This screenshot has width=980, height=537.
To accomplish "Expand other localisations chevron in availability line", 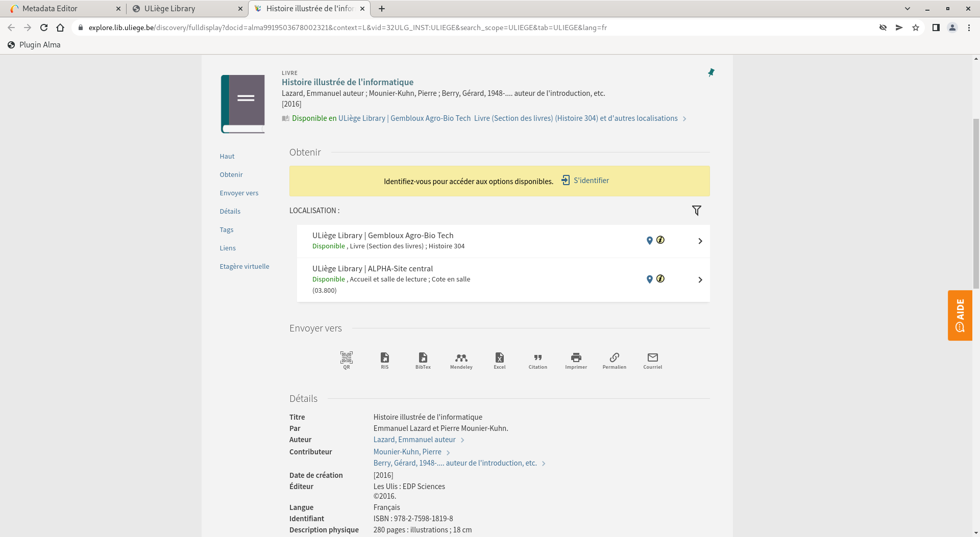I will point(684,119).
